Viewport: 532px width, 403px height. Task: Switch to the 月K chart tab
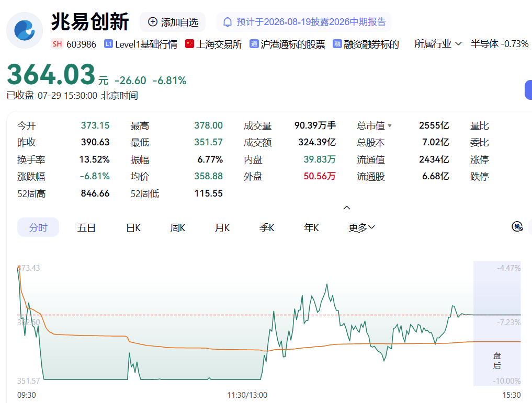(x=222, y=227)
